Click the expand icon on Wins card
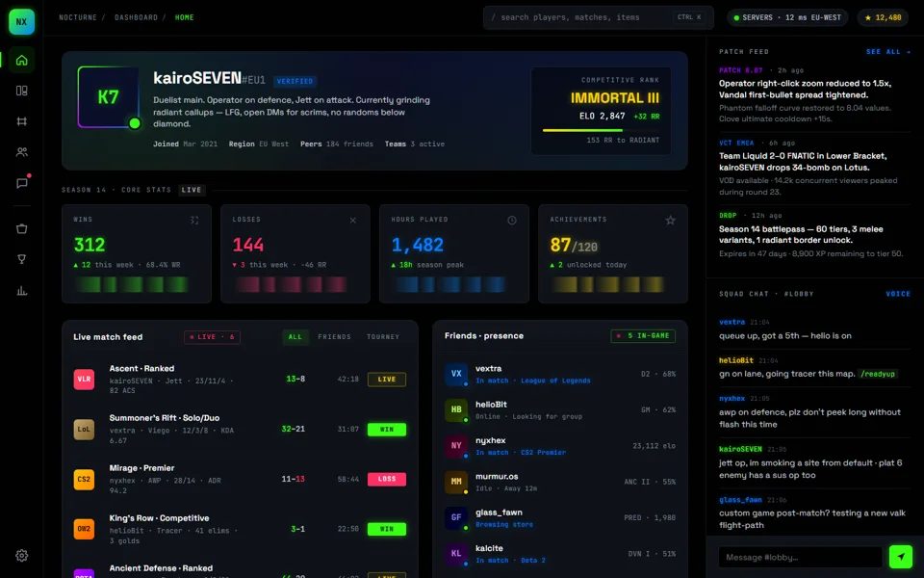The image size is (924, 578). (x=194, y=221)
